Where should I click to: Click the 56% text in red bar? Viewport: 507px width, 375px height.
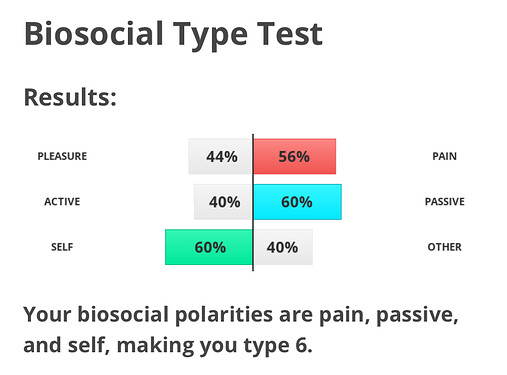(x=294, y=156)
